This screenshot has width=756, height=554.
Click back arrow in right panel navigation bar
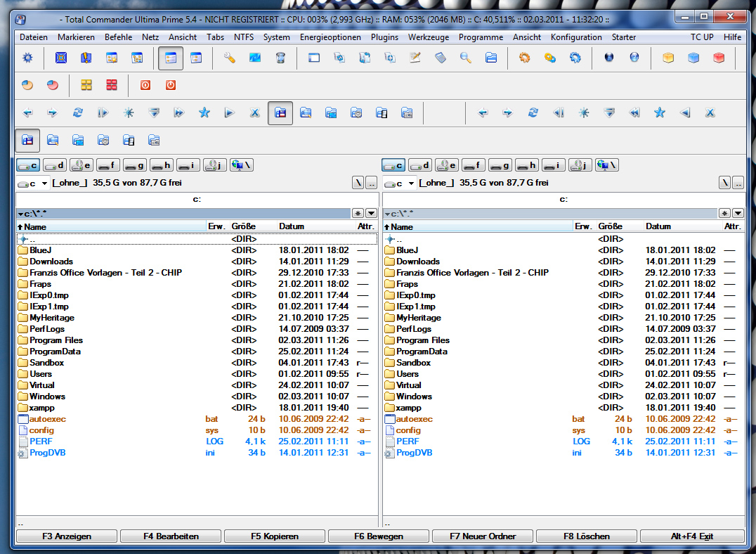483,113
